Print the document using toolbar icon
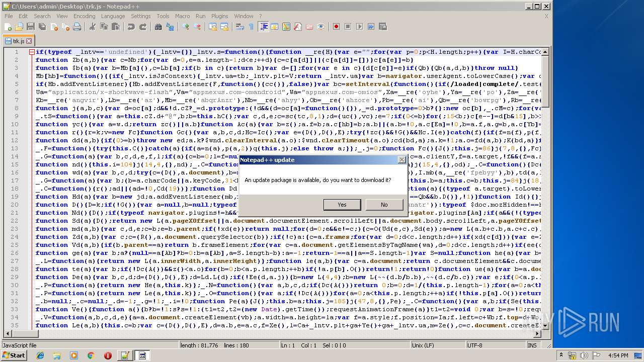 (77, 27)
